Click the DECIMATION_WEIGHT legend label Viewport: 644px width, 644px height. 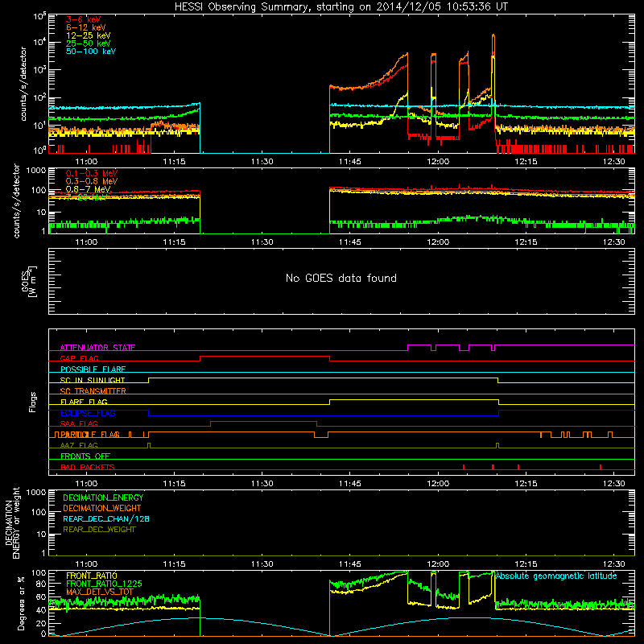point(102,508)
